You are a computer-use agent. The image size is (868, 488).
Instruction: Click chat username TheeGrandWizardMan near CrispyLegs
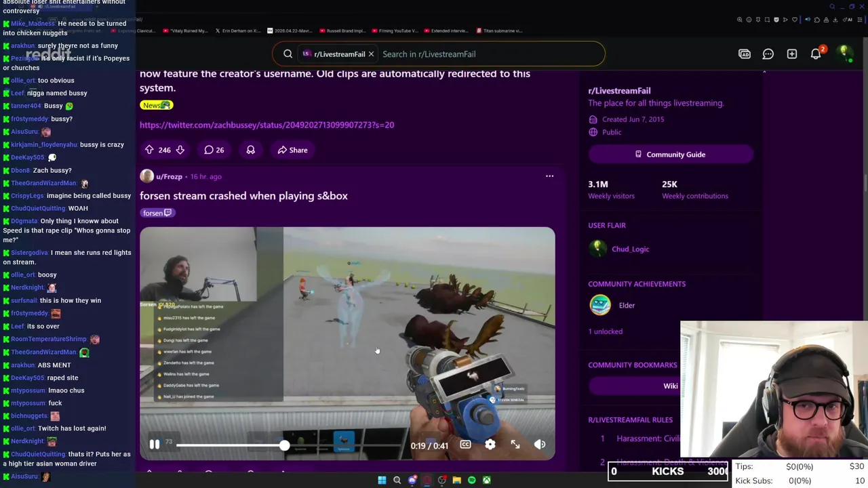pos(43,183)
